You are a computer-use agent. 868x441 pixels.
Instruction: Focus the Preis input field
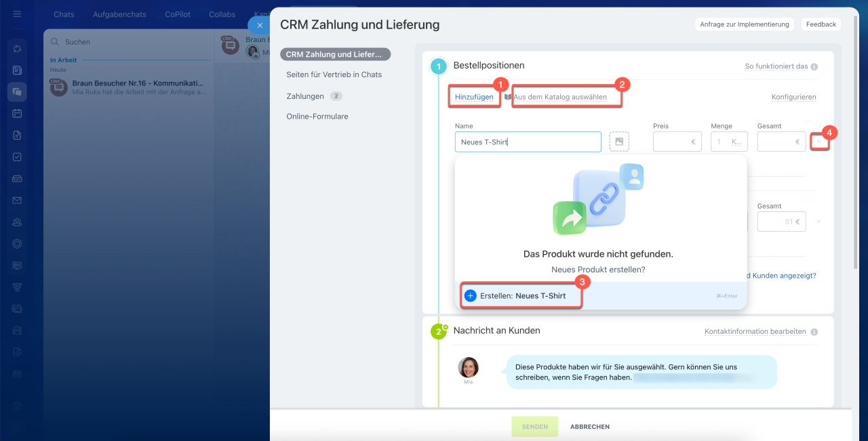[679, 142]
